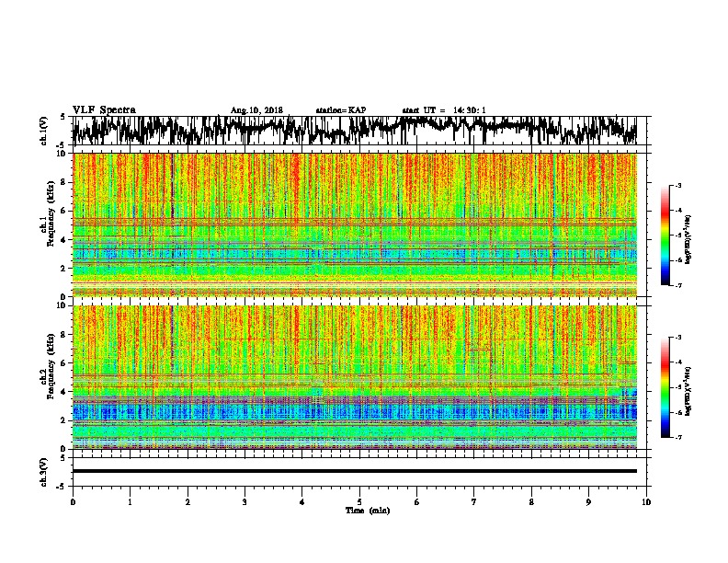
Task: Click the "station=KAP" header label
Action: [x=341, y=110]
